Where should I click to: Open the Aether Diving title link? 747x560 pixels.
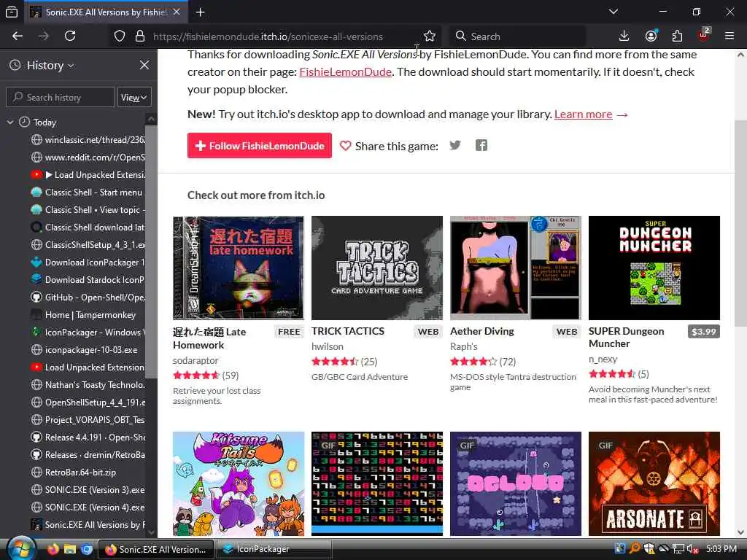481,332
